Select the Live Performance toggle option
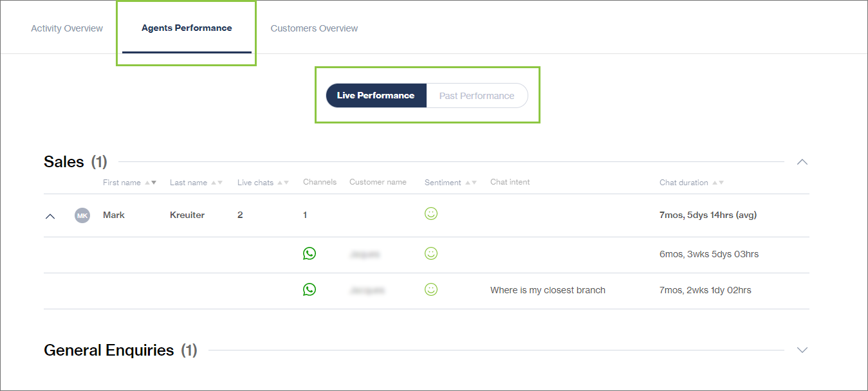 click(376, 96)
